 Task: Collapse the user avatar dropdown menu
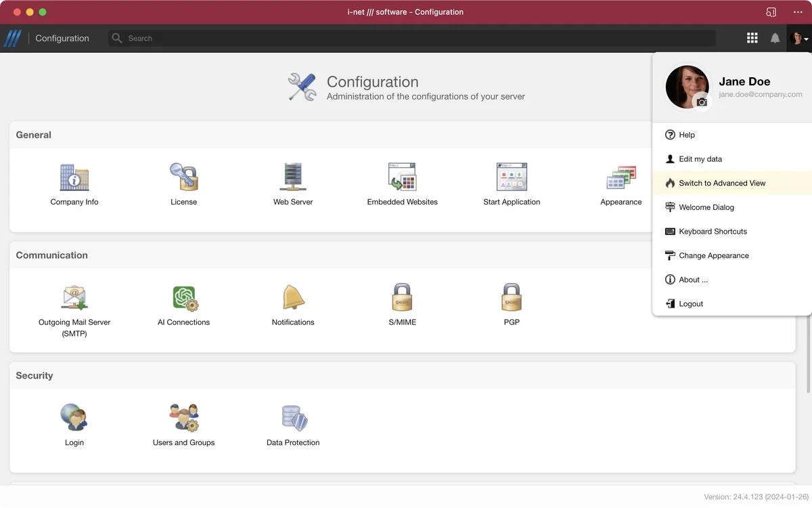click(799, 39)
